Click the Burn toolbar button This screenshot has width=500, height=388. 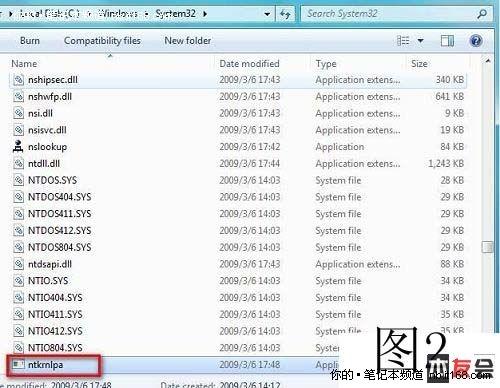30,41
